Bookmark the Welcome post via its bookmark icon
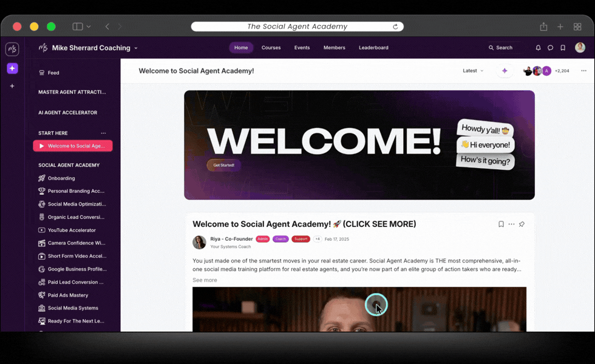This screenshot has height=364, width=595. click(x=500, y=224)
